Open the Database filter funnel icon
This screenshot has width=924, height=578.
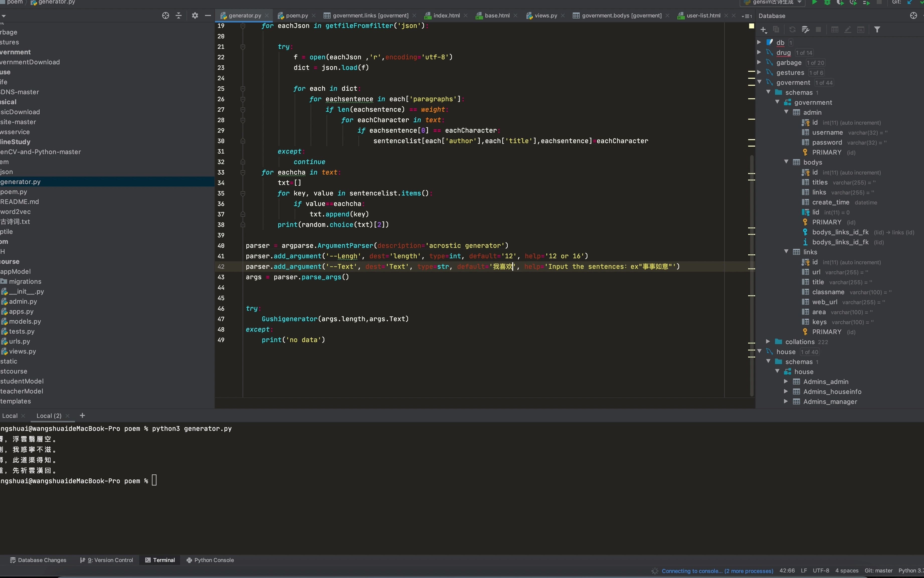pos(877,29)
